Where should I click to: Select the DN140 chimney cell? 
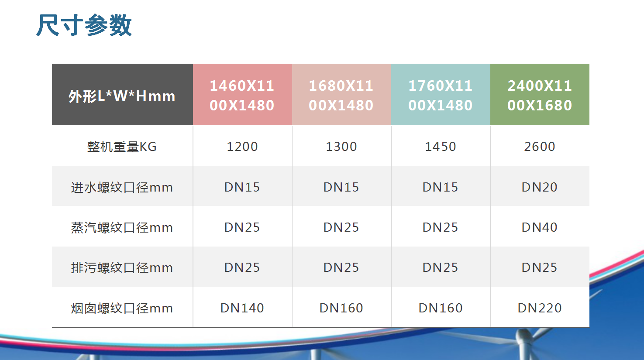[x=242, y=308]
